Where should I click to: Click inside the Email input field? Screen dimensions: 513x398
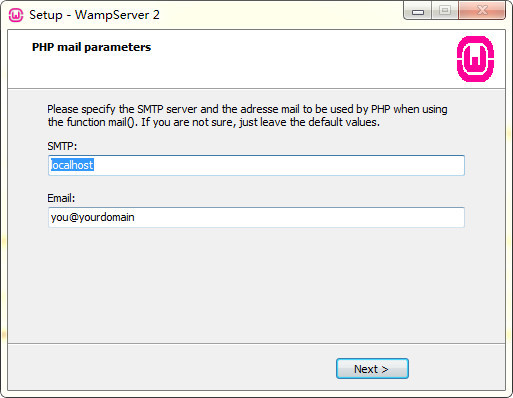click(256, 217)
